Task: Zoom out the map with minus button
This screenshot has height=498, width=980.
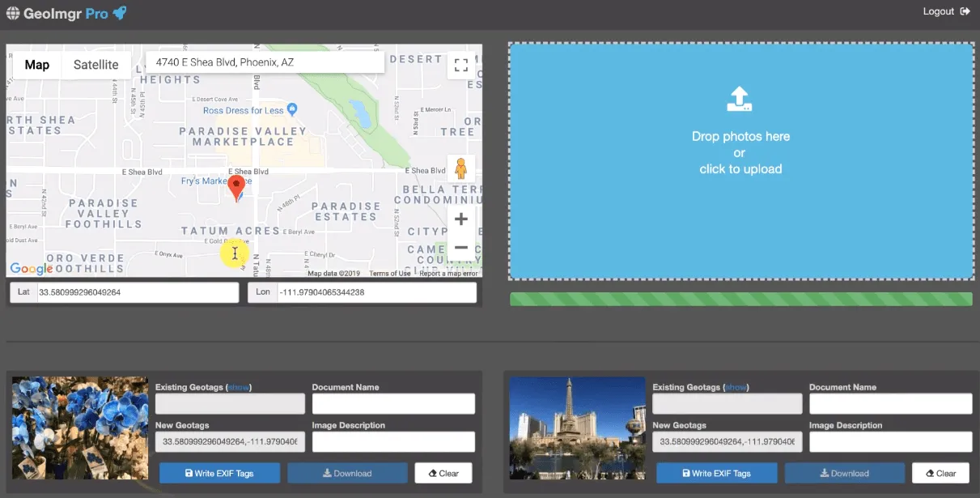Action: tap(460, 248)
